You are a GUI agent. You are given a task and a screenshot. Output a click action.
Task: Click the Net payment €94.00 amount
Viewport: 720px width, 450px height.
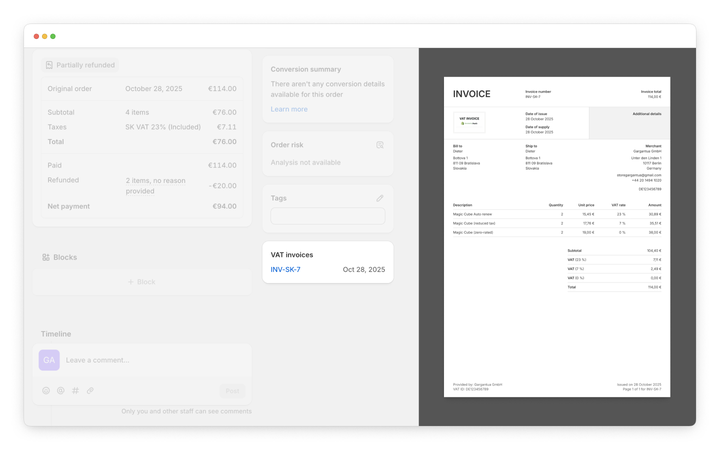coord(225,207)
